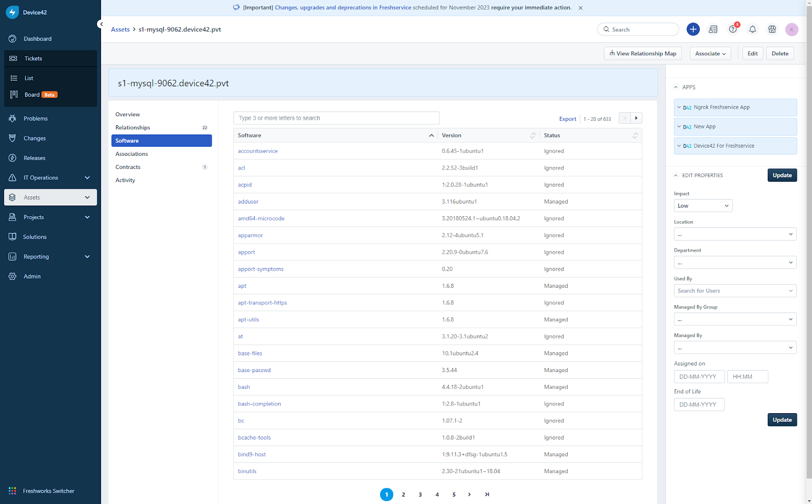Open the marketplace apps icon
Screen dimensions: 812x504
click(772, 29)
